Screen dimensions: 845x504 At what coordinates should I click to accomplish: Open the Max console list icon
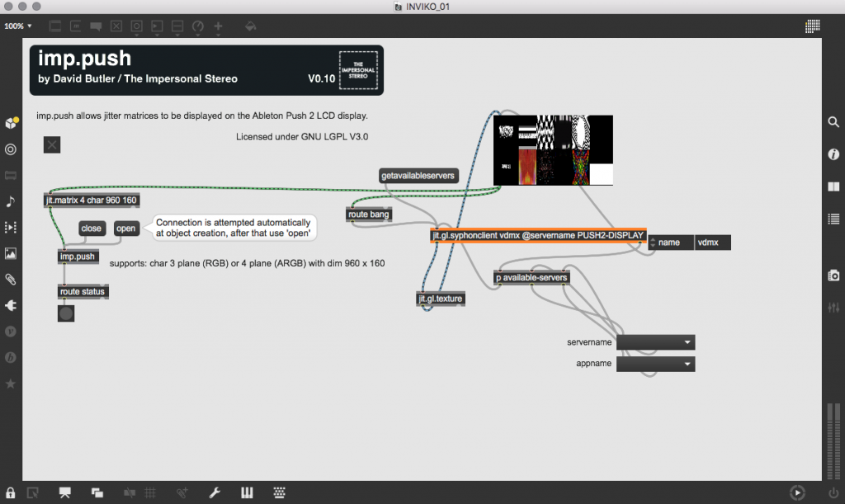(833, 219)
